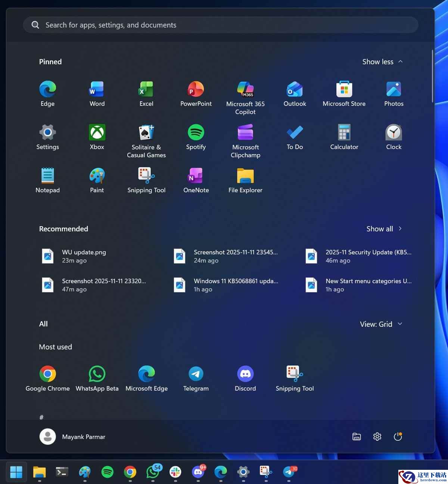Open the Mayank Parmar user account button
This screenshot has height=484, width=448.
point(73,437)
